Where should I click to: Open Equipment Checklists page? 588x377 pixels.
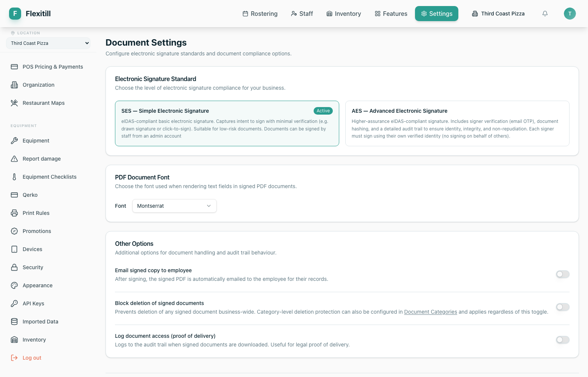[x=48, y=177]
